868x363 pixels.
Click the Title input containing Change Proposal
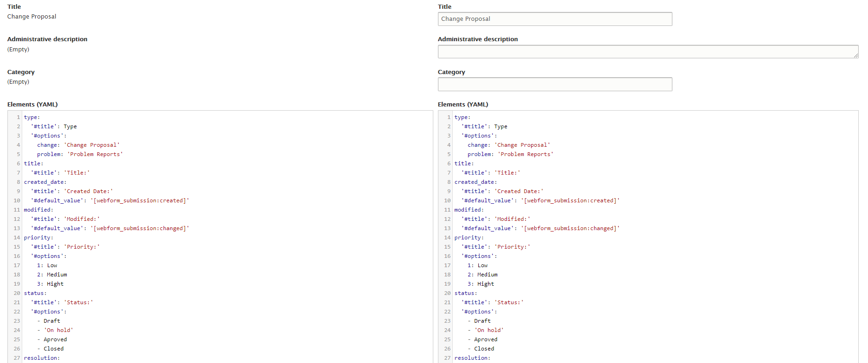555,19
